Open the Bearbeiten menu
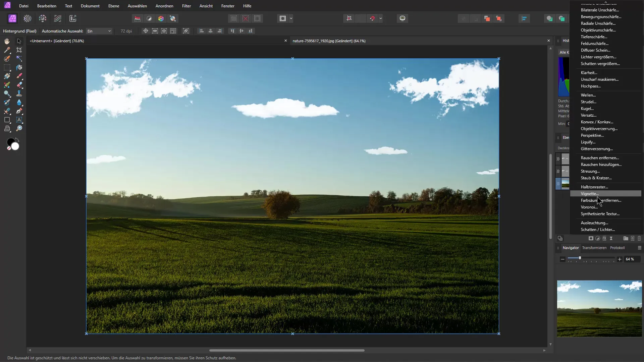 coord(47,6)
